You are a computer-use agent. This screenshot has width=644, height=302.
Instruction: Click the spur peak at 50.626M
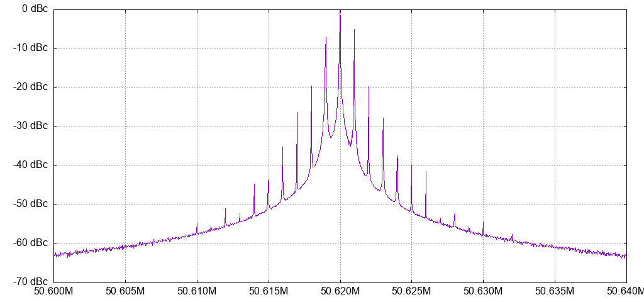(426, 173)
